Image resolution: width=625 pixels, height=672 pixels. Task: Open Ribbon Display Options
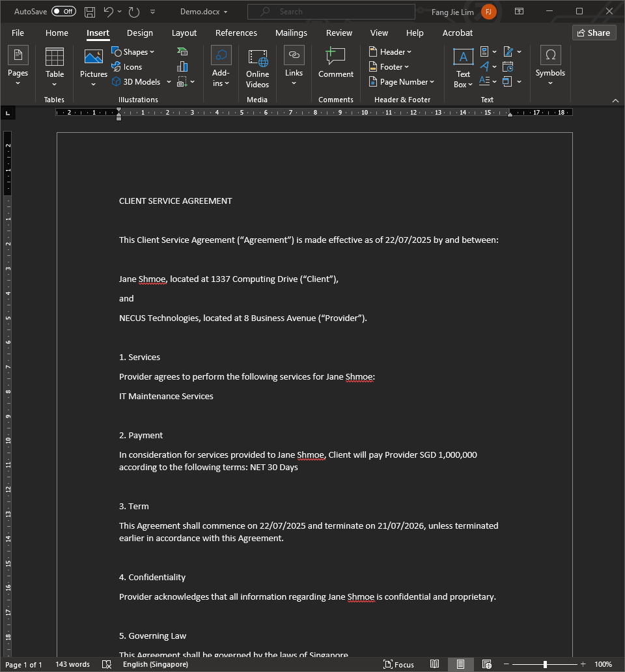coord(519,12)
